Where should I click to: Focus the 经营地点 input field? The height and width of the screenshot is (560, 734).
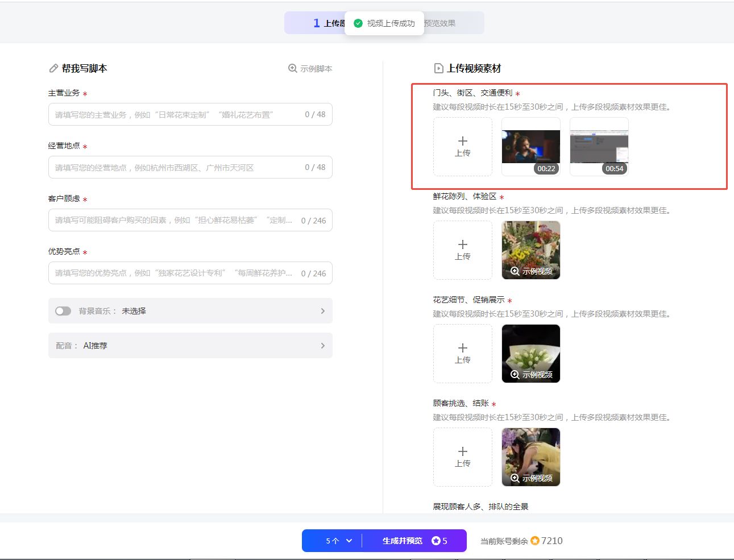click(x=176, y=168)
